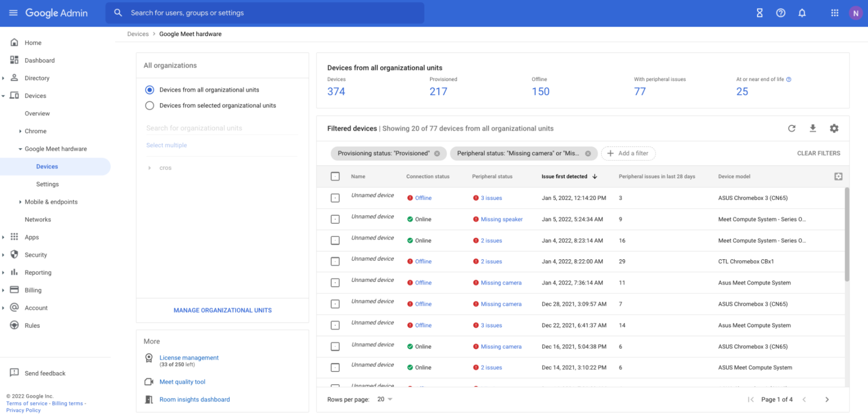
Task: Expand the Security section arrow
Action: (x=3, y=255)
